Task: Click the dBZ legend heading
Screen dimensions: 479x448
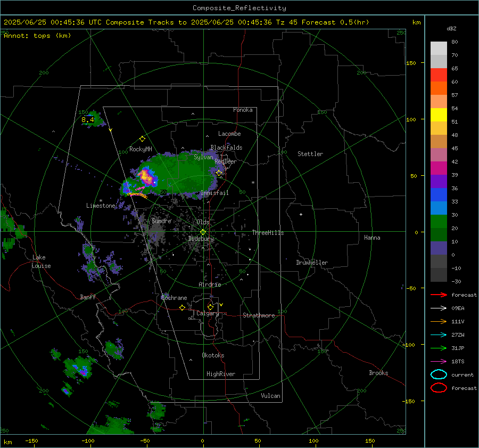Action: 451,29
